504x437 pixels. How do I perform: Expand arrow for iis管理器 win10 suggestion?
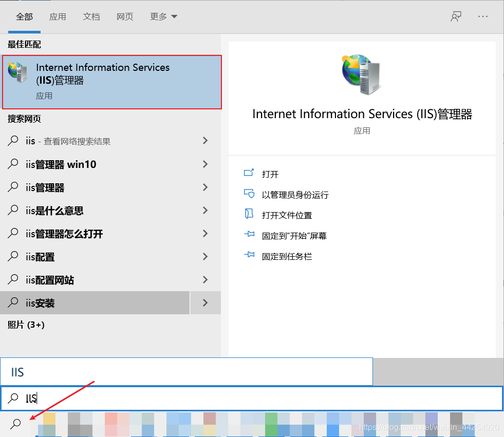205,164
